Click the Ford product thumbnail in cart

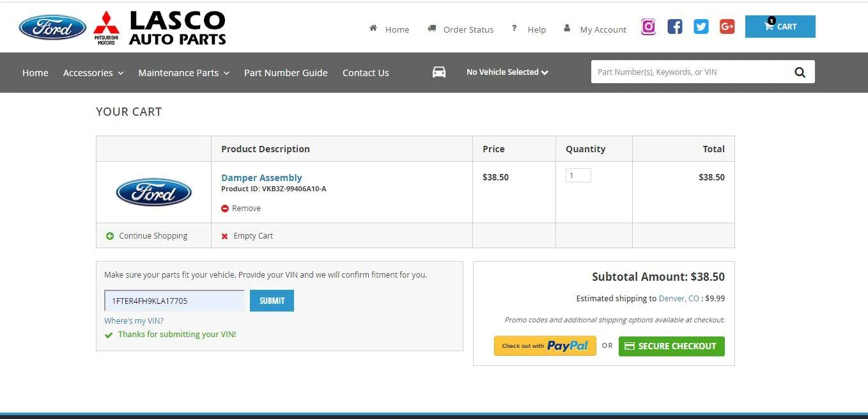click(153, 192)
